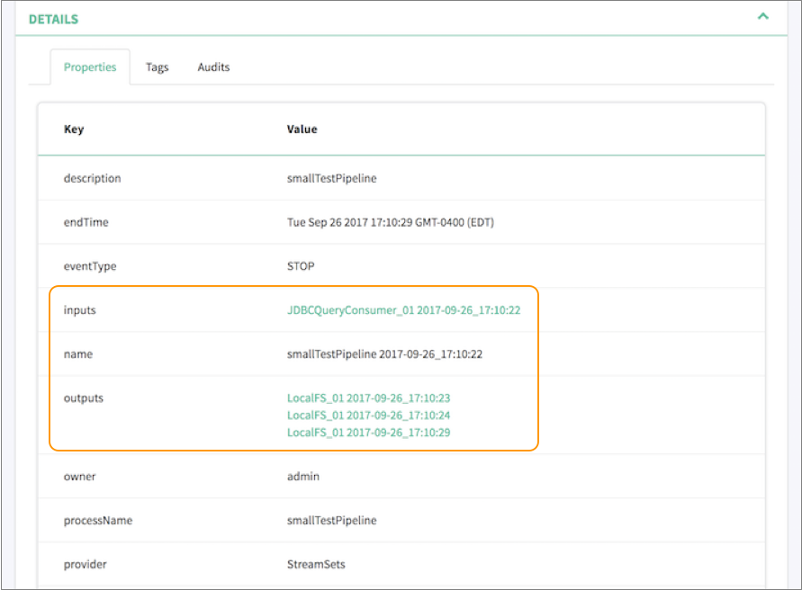
Task: Click LocalFS_01 output link ending 17:10:29
Action: [x=368, y=432]
